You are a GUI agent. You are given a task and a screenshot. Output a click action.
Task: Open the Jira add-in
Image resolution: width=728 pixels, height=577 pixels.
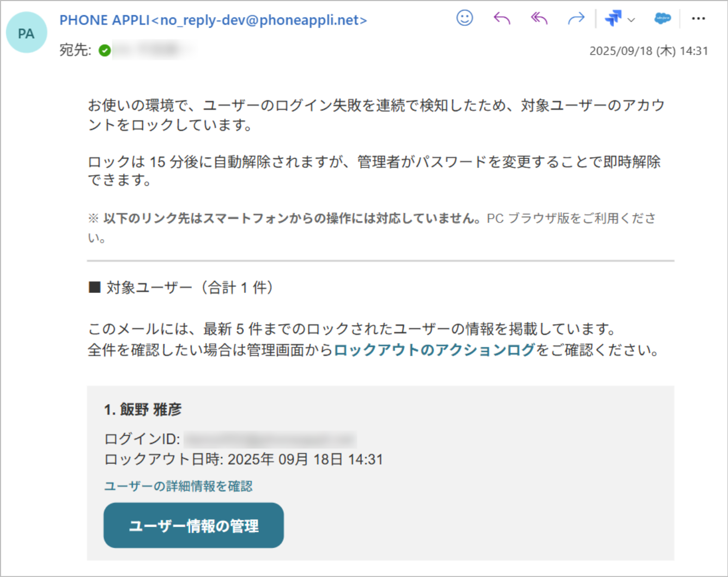pyautogui.click(x=612, y=18)
